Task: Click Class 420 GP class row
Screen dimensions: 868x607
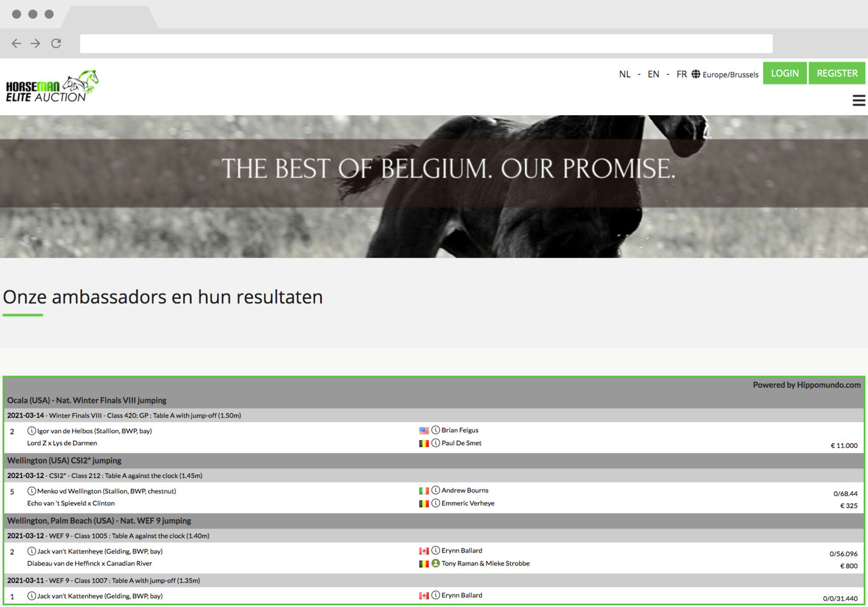Action: [434, 415]
